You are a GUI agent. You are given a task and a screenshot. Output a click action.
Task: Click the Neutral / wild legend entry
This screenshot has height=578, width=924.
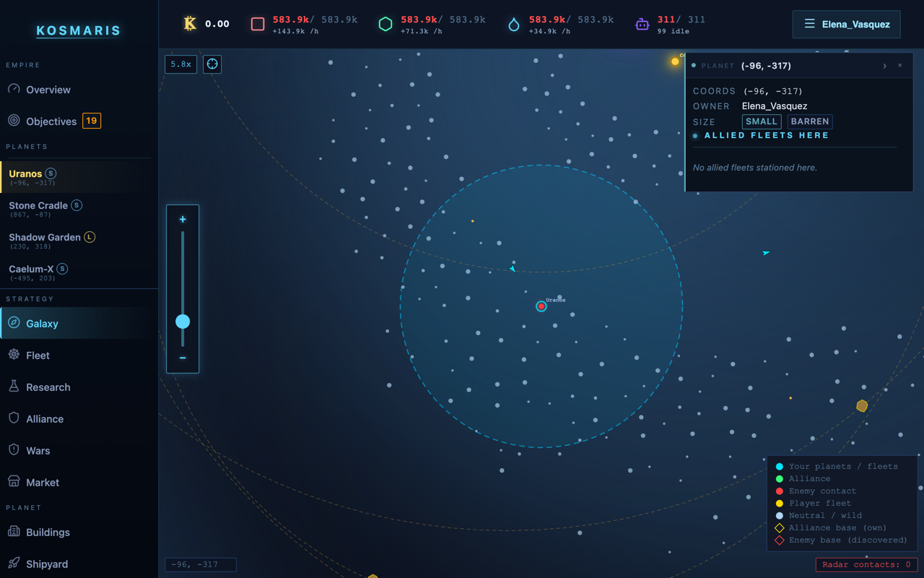pyautogui.click(x=819, y=515)
